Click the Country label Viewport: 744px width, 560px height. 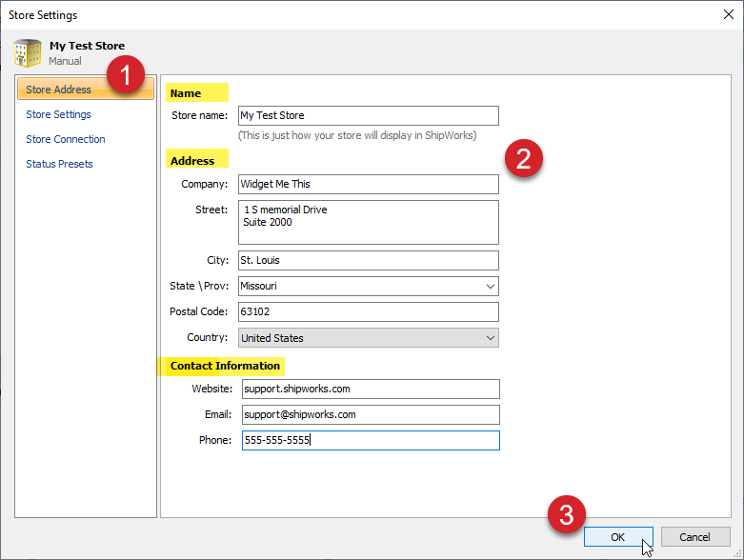point(208,337)
